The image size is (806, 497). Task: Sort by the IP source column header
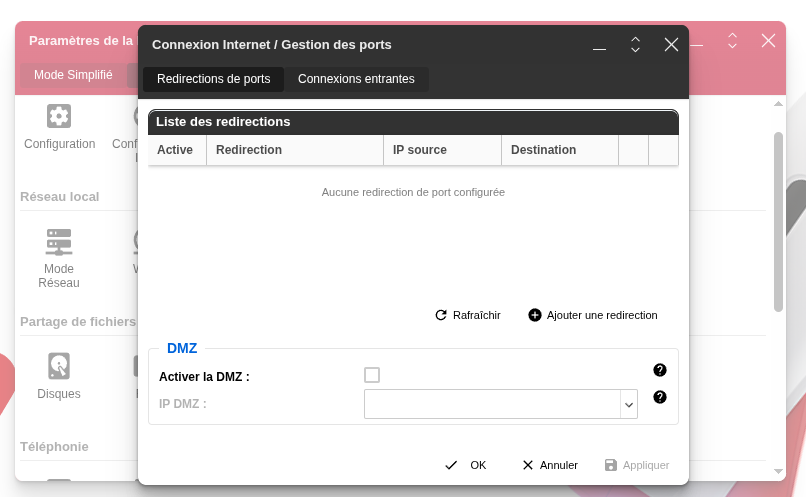(x=420, y=150)
